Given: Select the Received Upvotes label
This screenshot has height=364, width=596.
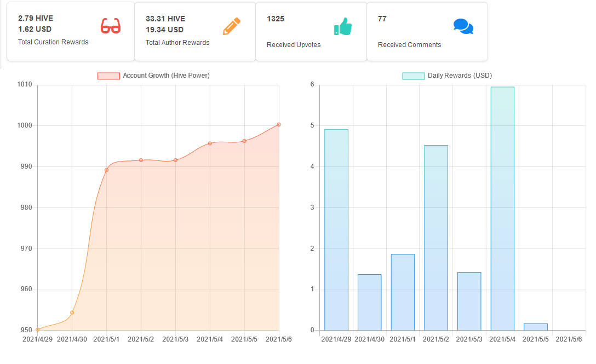Looking at the screenshot, I should 294,45.
